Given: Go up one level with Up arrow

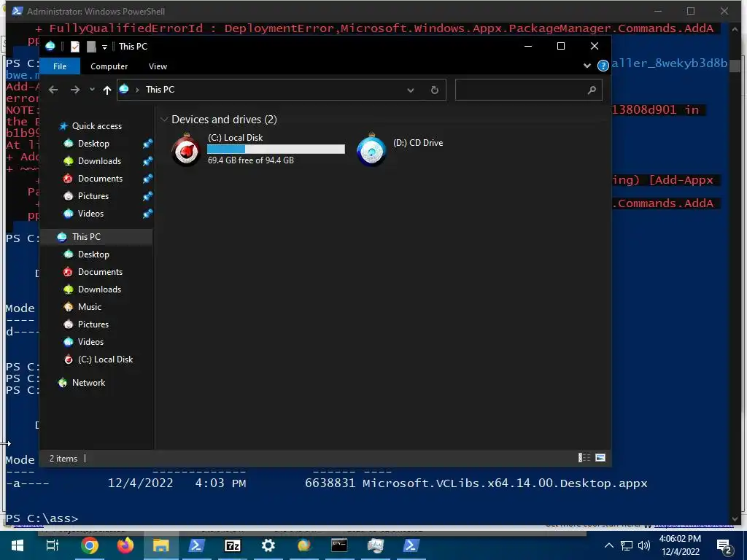Looking at the screenshot, I should pyautogui.click(x=107, y=90).
